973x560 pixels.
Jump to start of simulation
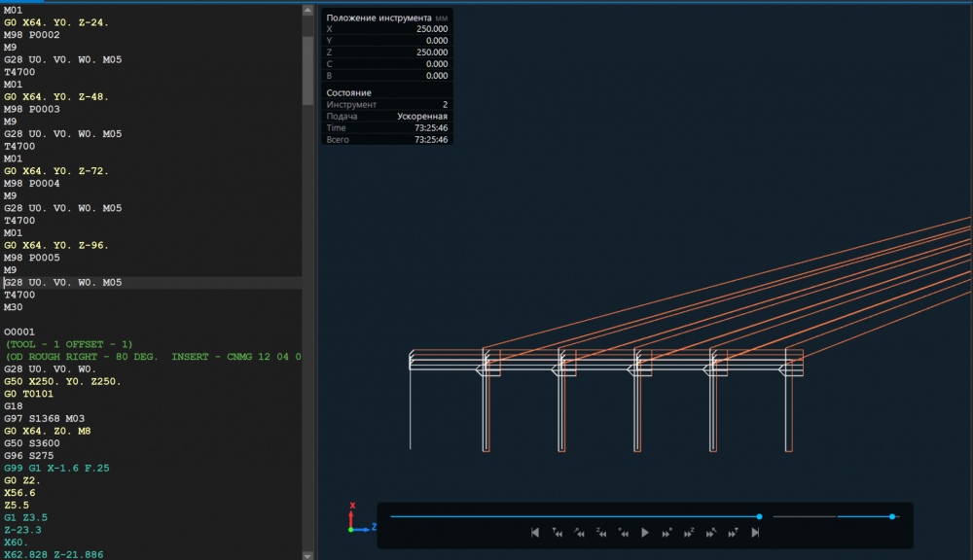[x=535, y=533]
